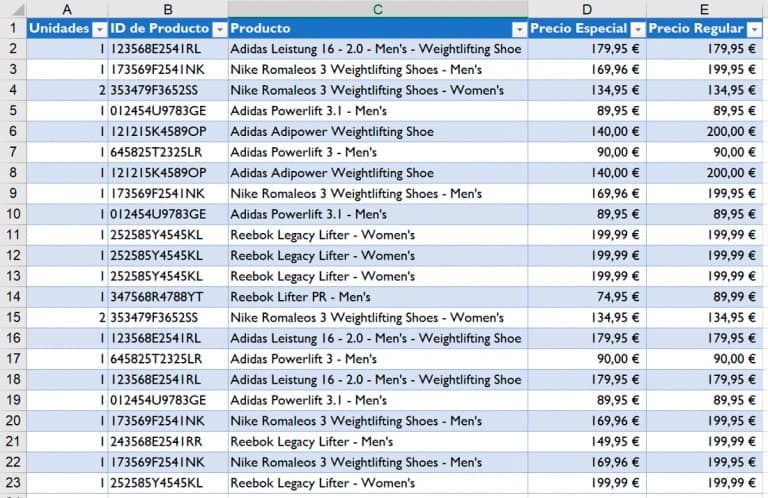
Task: Select Adidas Powerlift 3.1 cell in row 10
Action: (378, 214)
